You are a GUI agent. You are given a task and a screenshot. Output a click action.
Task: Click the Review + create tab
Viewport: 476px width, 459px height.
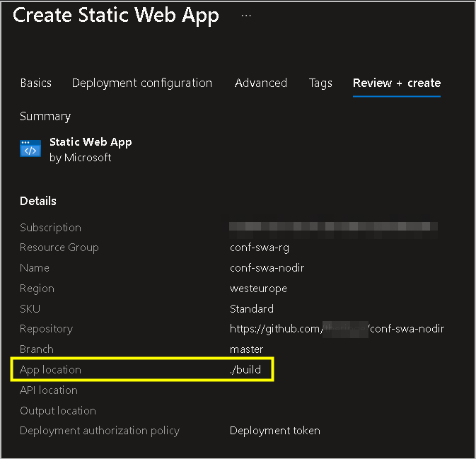(x=397, y=83)
